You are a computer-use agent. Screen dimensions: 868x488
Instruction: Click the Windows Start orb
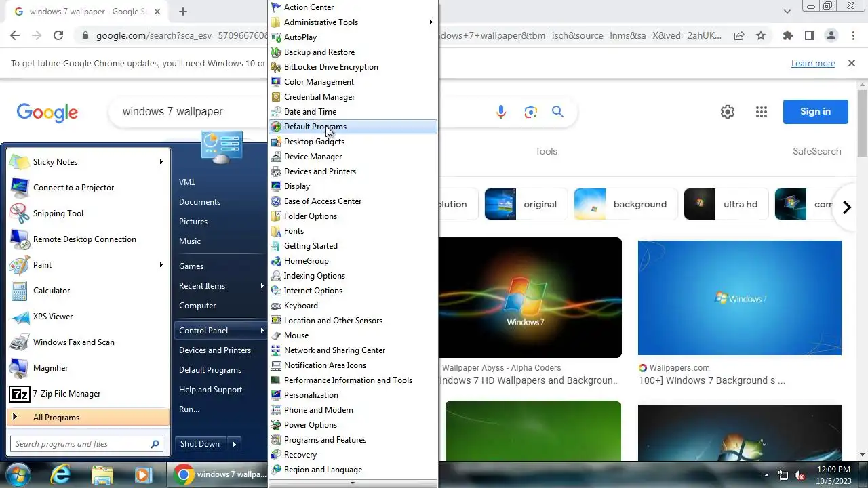(18, 474)
